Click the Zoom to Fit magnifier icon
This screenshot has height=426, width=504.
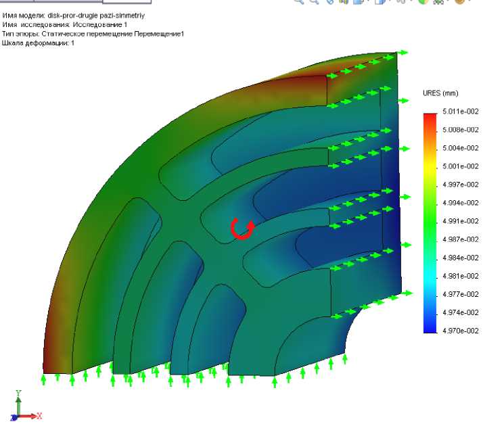tap(300, 2)
